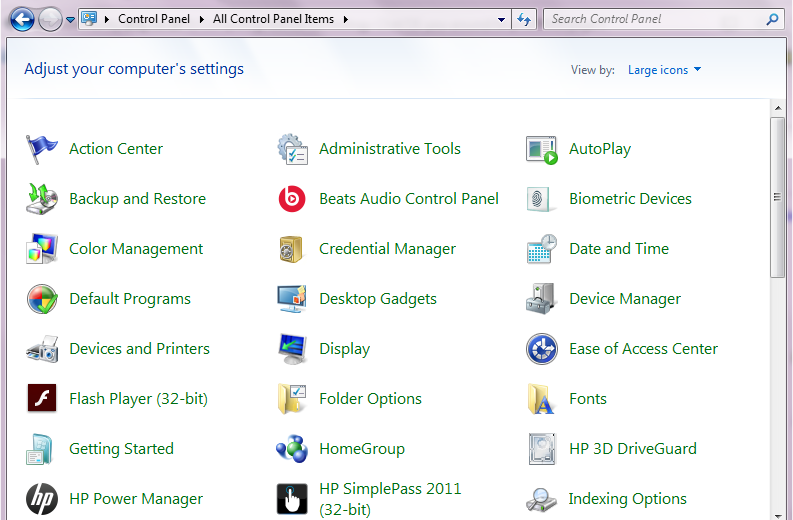Open the Biometric Devices fingerprint icon

click(x=539, y=199)
